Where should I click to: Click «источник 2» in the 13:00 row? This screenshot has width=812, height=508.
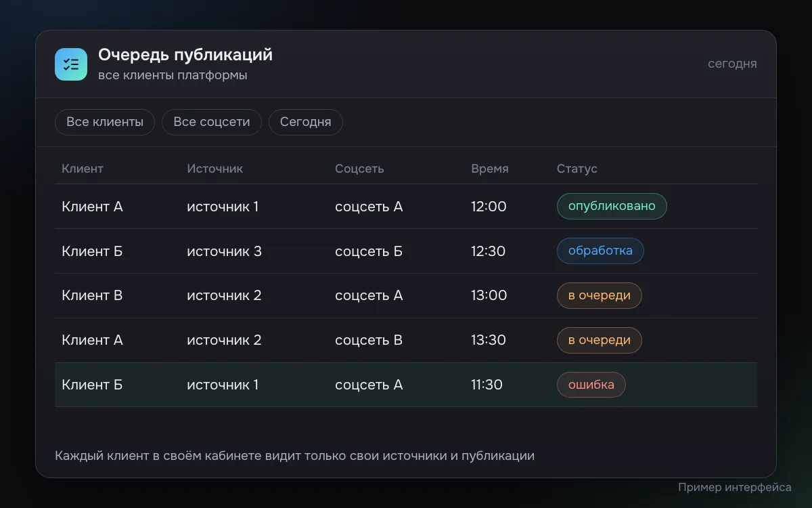pyautogui.click(x=224, y=295)
